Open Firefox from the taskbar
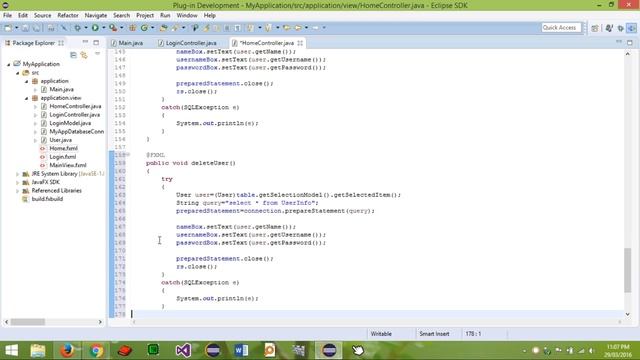This screenshot has width=640, height=360. coord(67,350)
